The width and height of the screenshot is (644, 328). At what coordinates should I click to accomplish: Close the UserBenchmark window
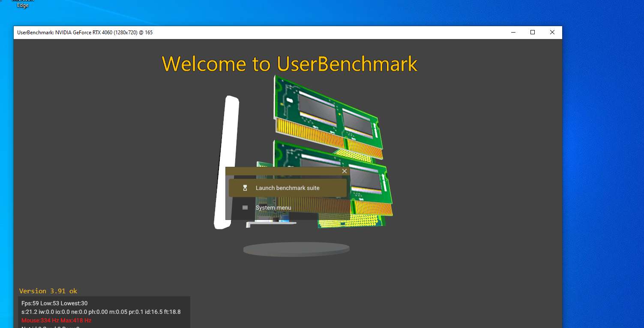[x=552, y=32]
